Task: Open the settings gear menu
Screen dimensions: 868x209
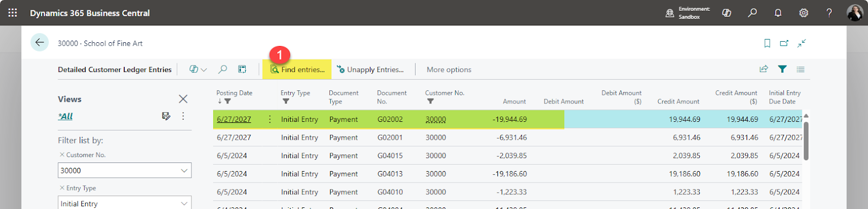Action: coord(803,13)
